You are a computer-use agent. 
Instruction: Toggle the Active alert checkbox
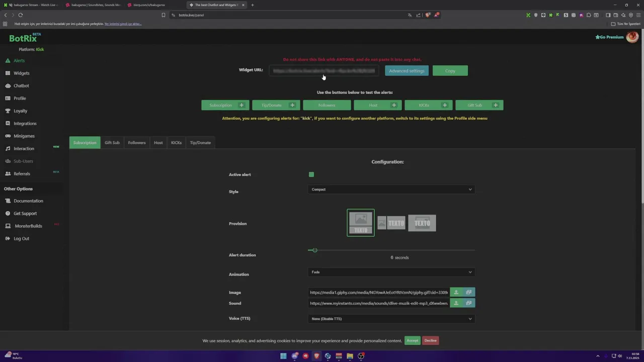pyautogui.click(x=311, y=174)
